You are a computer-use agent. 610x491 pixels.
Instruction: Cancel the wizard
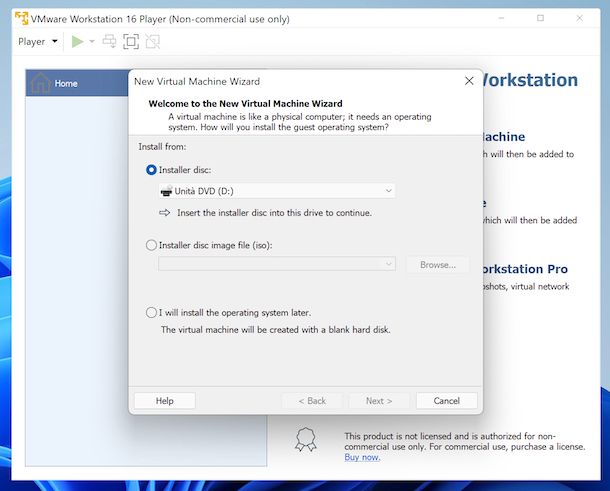pyautogui.click(x=447, y=401)
